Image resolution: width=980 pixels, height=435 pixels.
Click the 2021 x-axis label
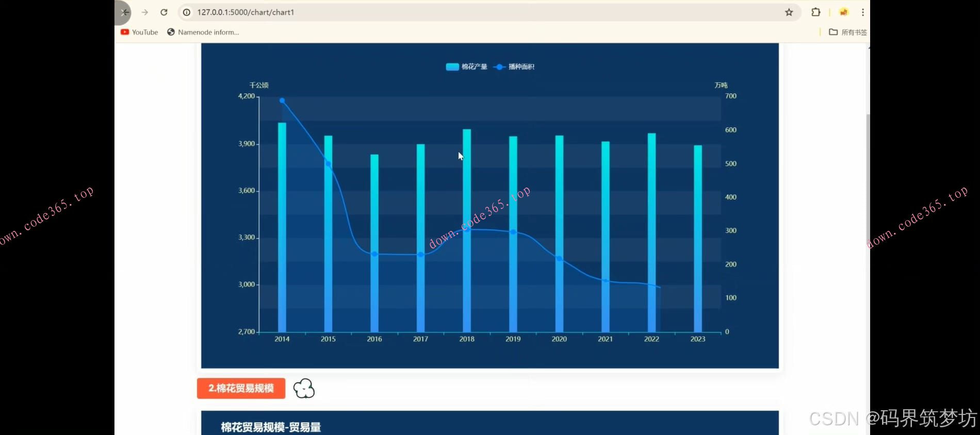pyautogui.click(x=606, y=339)
